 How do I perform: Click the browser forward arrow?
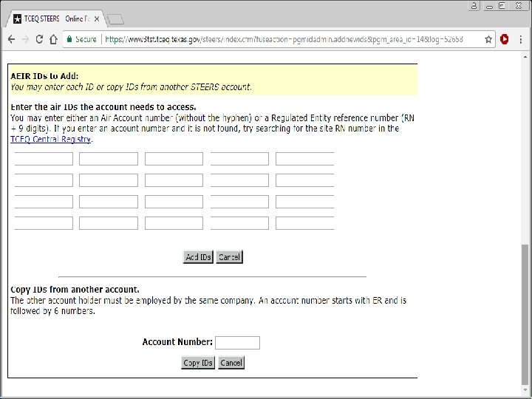point(25,39)
